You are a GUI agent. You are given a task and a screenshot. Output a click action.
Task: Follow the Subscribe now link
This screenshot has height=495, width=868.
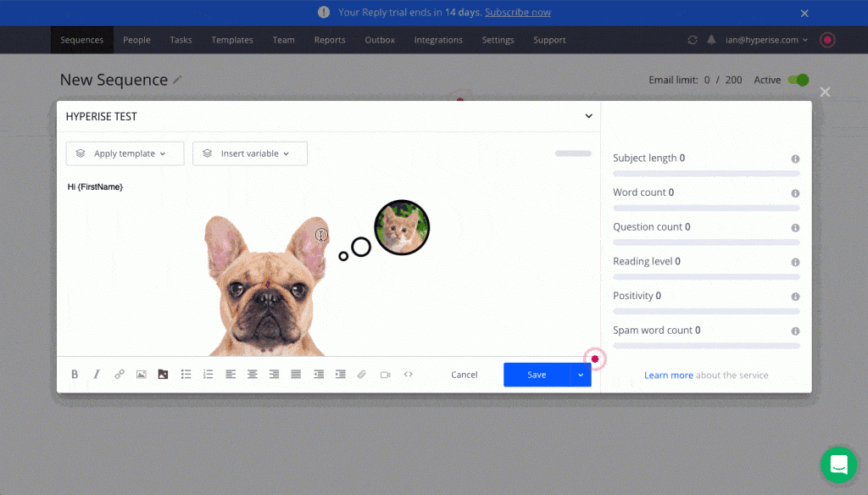(518, 13)
